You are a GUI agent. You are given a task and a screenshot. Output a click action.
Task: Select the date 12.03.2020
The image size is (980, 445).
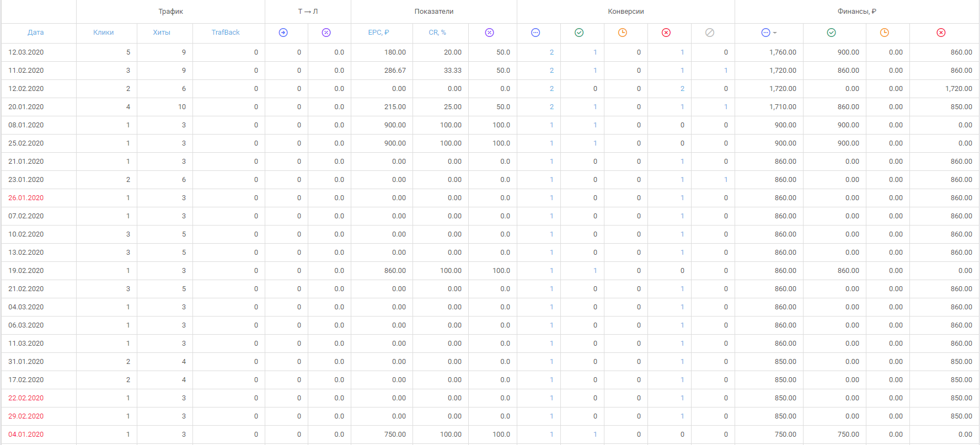click(x=26, y=52)
